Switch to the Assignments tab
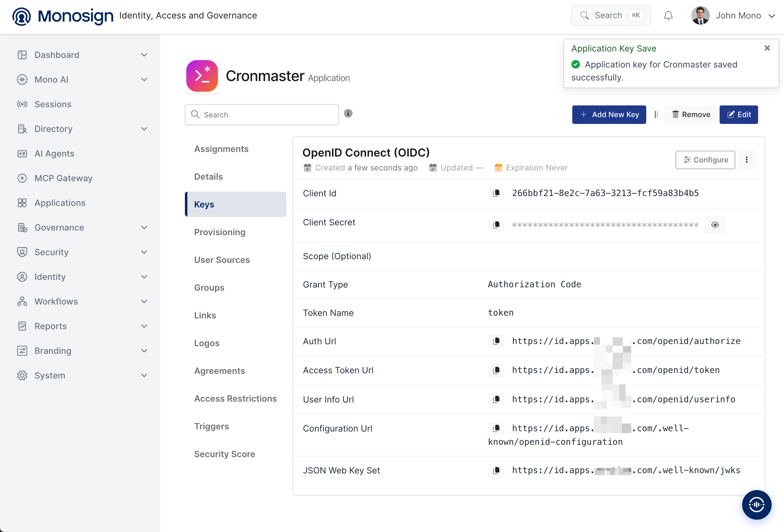 [x=221, y=149]
